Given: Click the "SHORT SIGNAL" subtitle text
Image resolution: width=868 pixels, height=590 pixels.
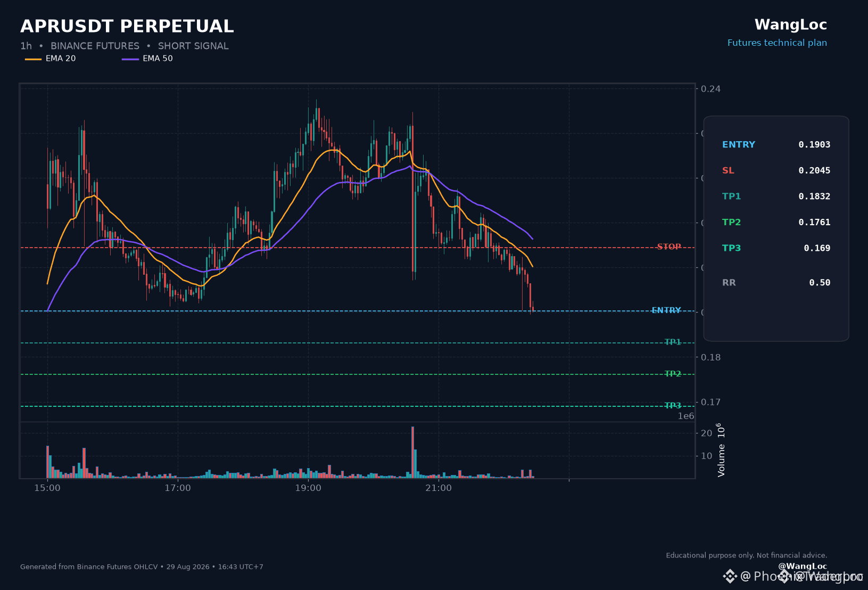Looking at the screenshot, I should (193, 46).
